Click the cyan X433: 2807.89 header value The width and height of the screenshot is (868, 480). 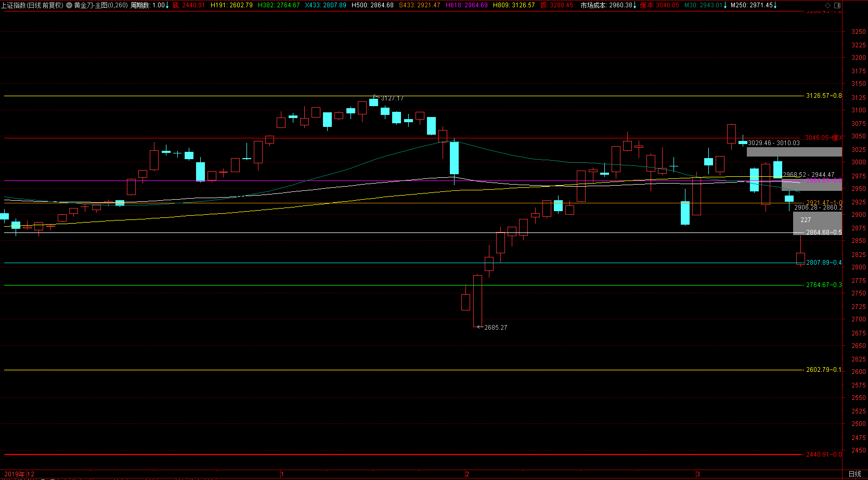(326, 5)
